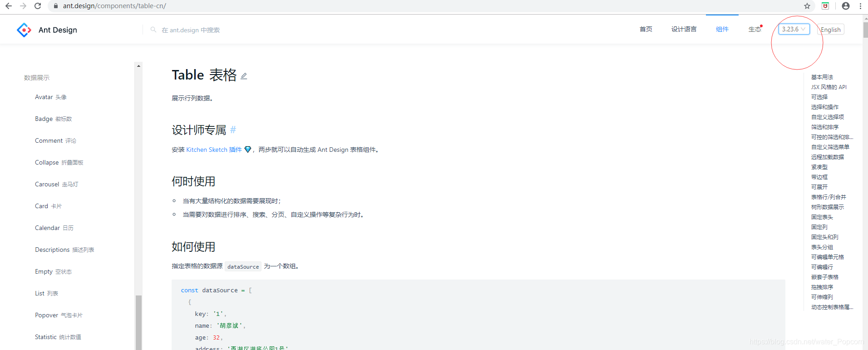Image resolution: width=868 pixels, height=350 pixels.
Task: Jump to 树形数据展示 anchor
Action: [x=828, y=207]
